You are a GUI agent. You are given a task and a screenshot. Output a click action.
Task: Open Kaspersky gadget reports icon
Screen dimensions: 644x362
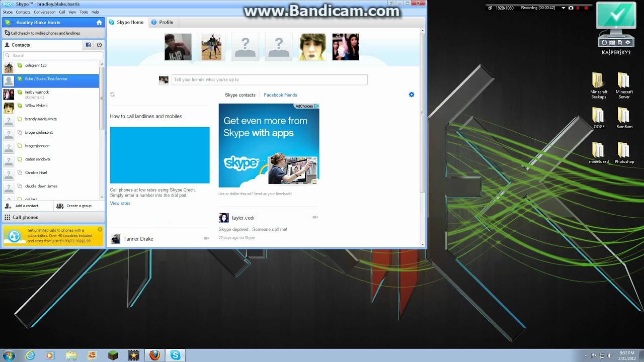[619, 43]
